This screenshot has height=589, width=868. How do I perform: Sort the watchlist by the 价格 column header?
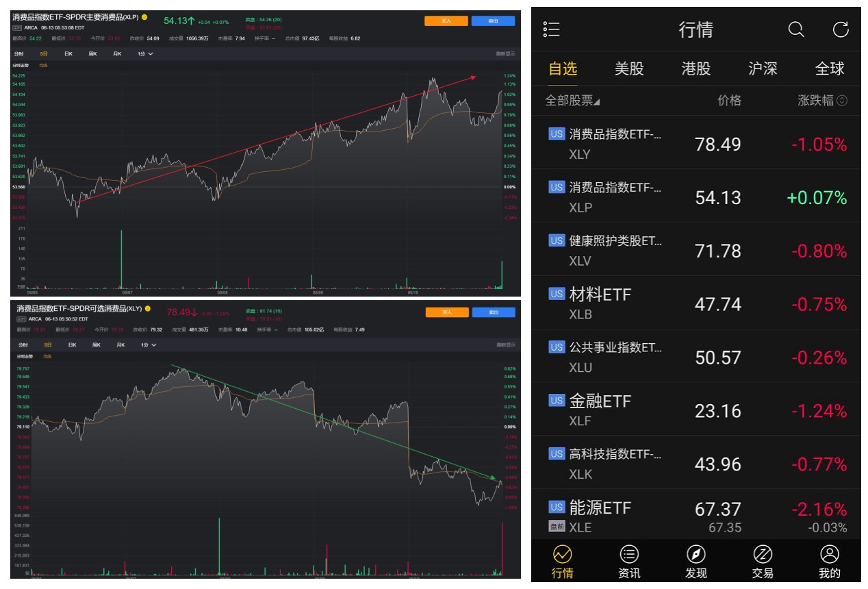point(729,101)
